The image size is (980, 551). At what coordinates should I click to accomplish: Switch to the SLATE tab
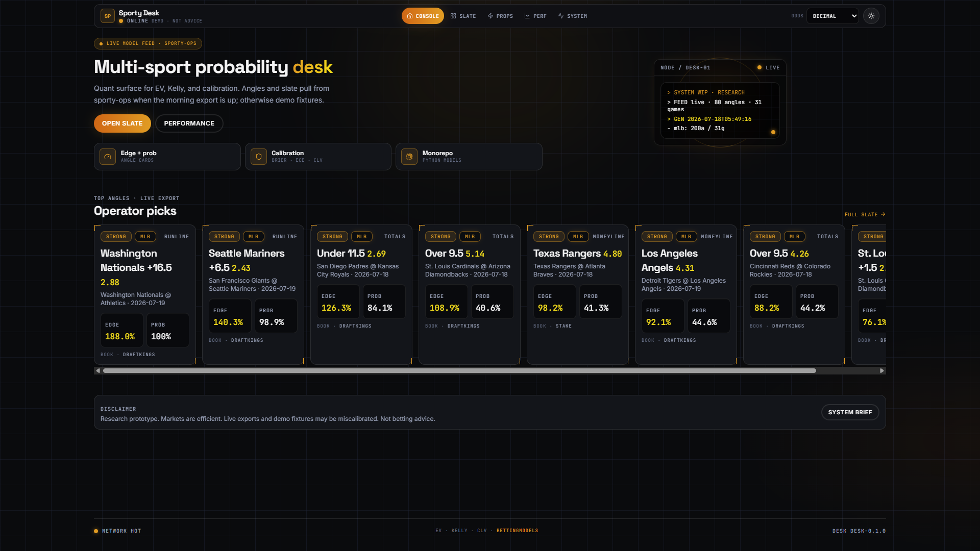tap(463, 16)
